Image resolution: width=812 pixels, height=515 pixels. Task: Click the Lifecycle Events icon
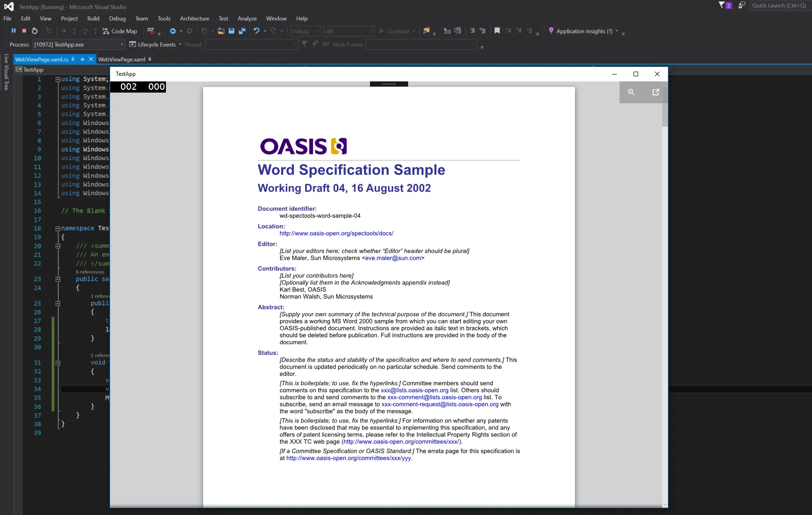[132, 44]
